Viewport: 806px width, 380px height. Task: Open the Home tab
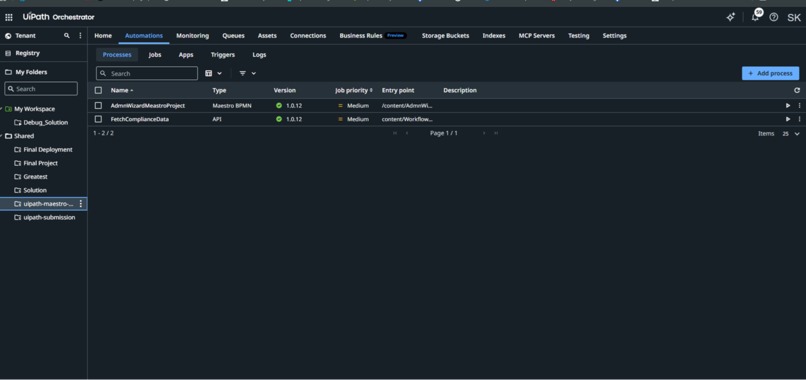tap(103, 35)
